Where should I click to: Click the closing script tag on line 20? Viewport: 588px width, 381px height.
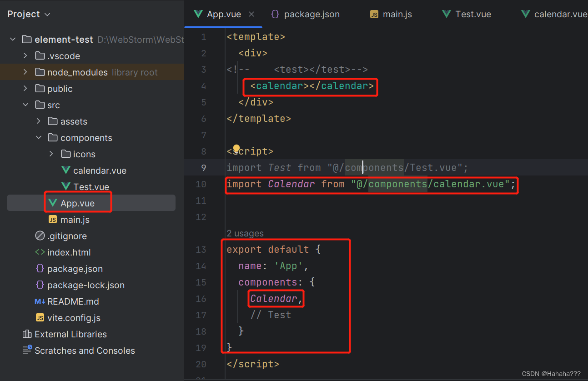(253, 364)
